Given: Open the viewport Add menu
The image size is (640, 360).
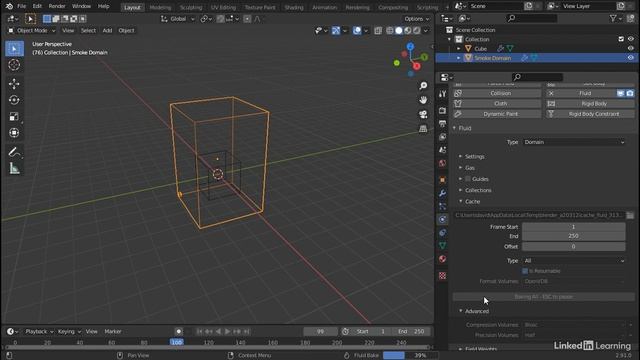Looking at the screenshot, I should coord(107,31).
